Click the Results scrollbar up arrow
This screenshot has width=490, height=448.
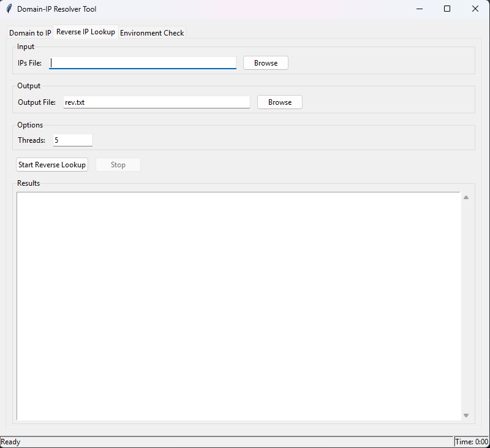[x=466, y=197]
